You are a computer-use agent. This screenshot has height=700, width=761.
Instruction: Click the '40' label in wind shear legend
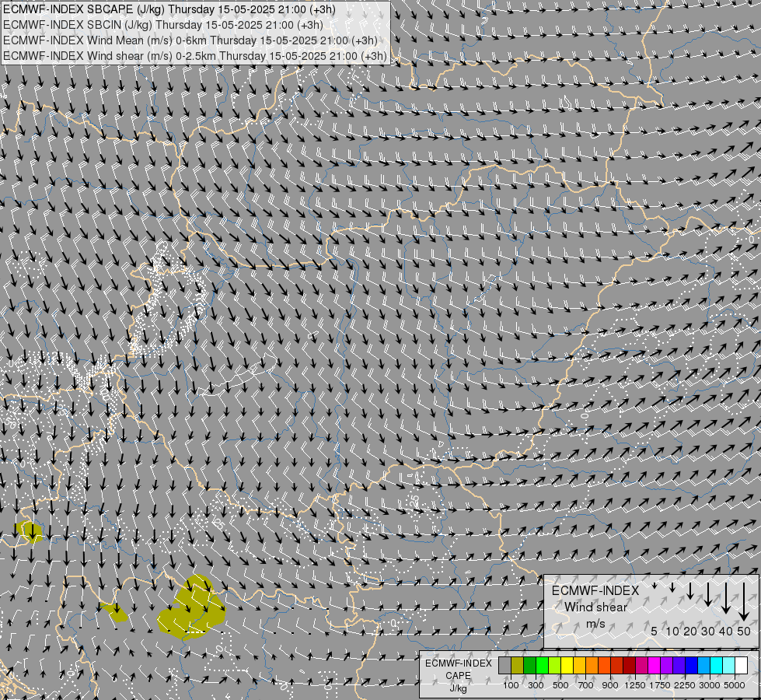coord(725,632)
